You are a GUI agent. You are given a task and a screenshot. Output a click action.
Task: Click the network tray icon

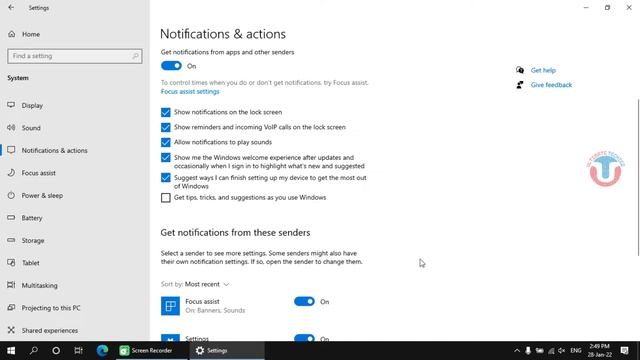click(551, 351)
